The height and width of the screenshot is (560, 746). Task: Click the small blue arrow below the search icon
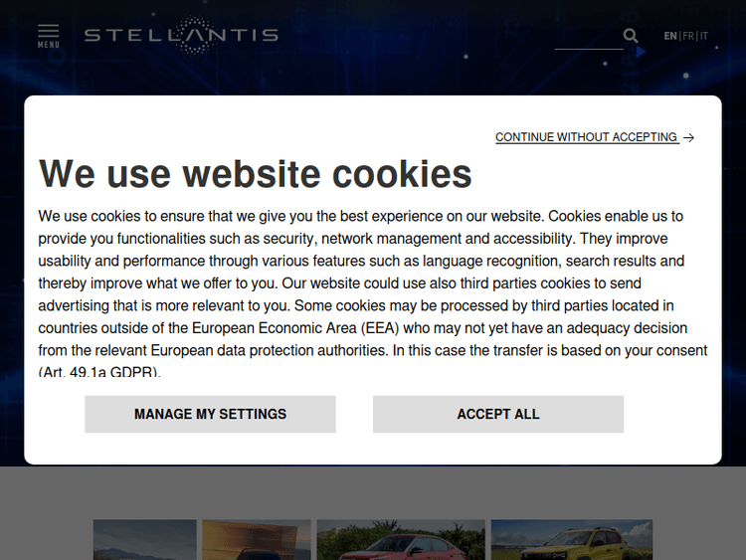pyautogui.click(x=642, y=52)
